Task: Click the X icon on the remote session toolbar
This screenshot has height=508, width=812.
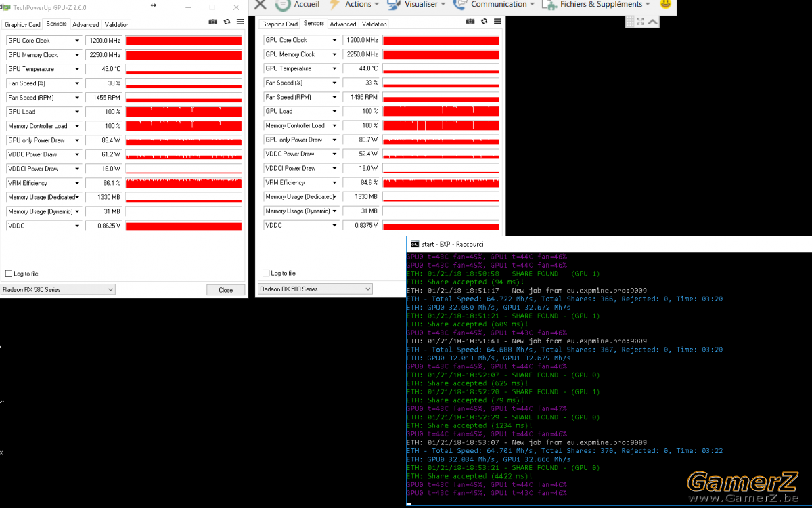Action: click(260, 5)
